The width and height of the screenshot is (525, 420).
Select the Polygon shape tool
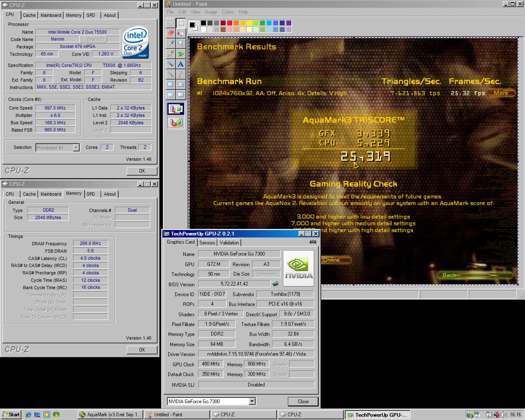(181, 84)
